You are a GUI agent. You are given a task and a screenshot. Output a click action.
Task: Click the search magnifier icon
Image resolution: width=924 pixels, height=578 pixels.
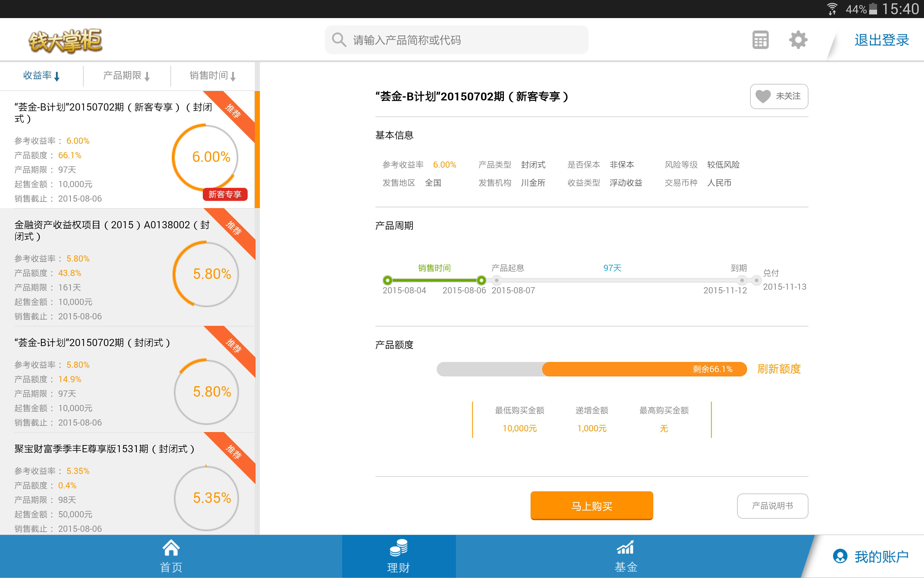[339, 40]
